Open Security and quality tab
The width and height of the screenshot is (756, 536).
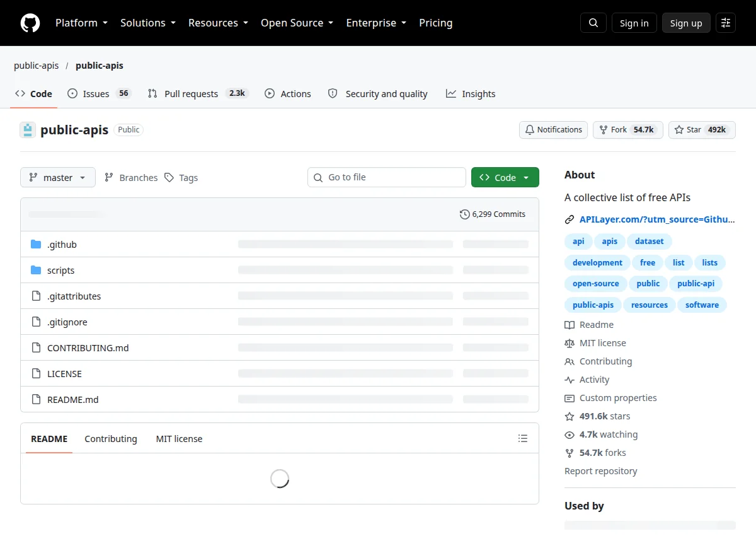(x=378, y=93)
